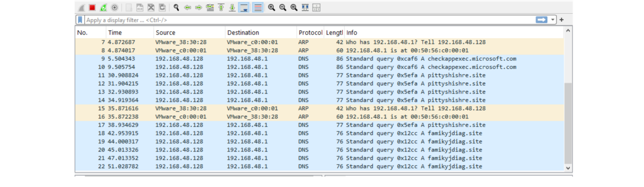The width and height of the screenshot is (644, 187).
Task: Click into the display filter field
Action: click(306, 20)
